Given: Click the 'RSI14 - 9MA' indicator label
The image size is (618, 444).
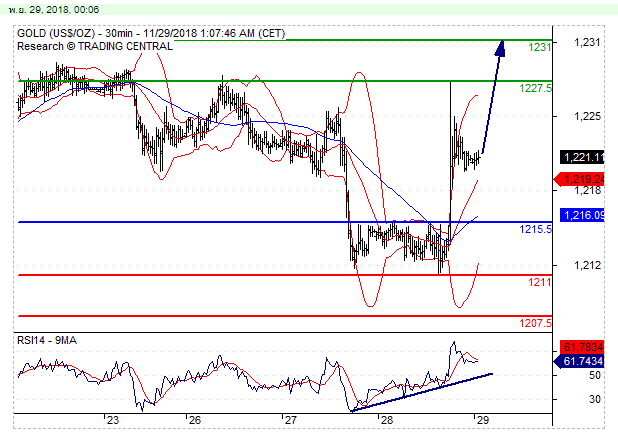Looking at the screenshot, I should coord(47,340).
